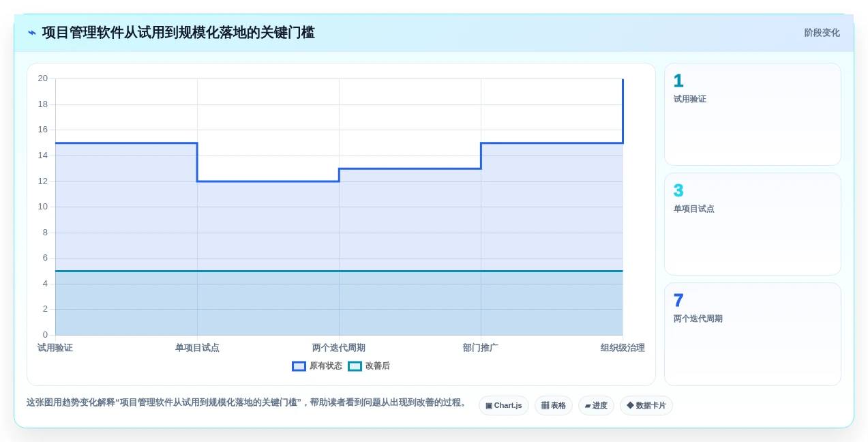Click the page title 项目管理软件从试用到规模化落地的关键门槛
Image resolution: width=868 pixels, height=442 pixels.
[178, 33]
